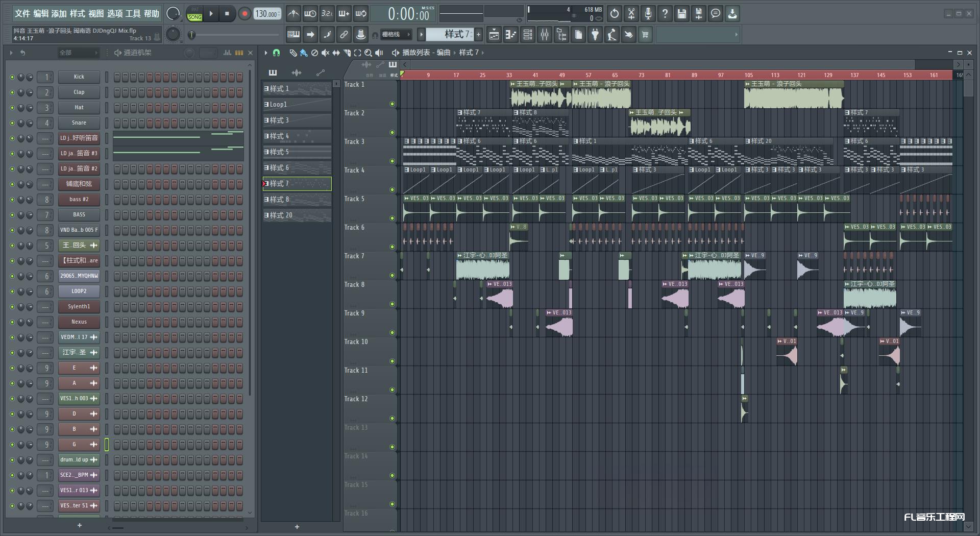The width and height of the screenshot is (980, 536).
Task: Open channel rack options menu arrow
Action: pos(11,53)
